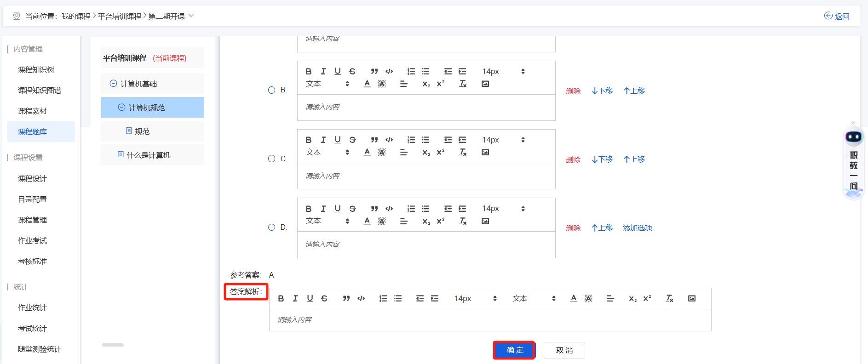Screen dimensions: 868x364
Task: Open 课程知识树 in the sidebar
Action: pos(36,69)
